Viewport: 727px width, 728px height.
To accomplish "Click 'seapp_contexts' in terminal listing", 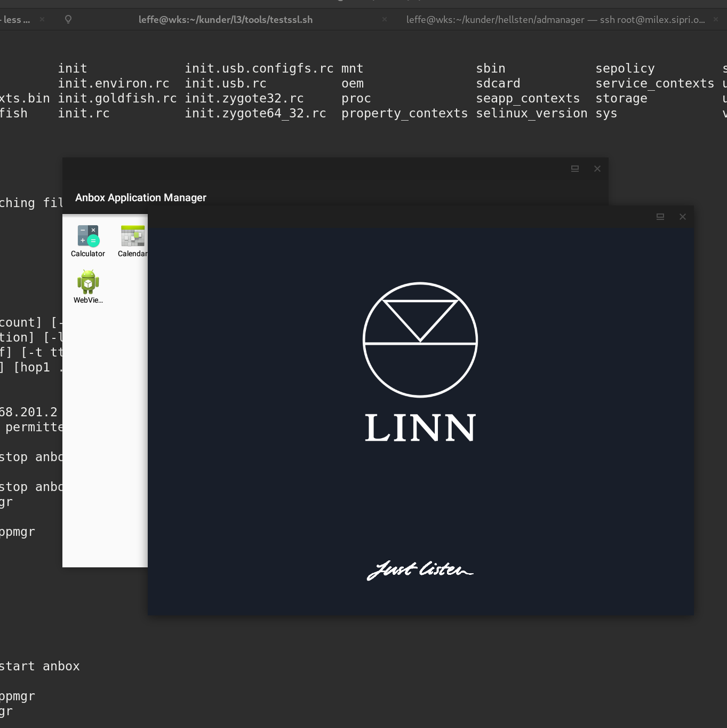I will point(528,99).
